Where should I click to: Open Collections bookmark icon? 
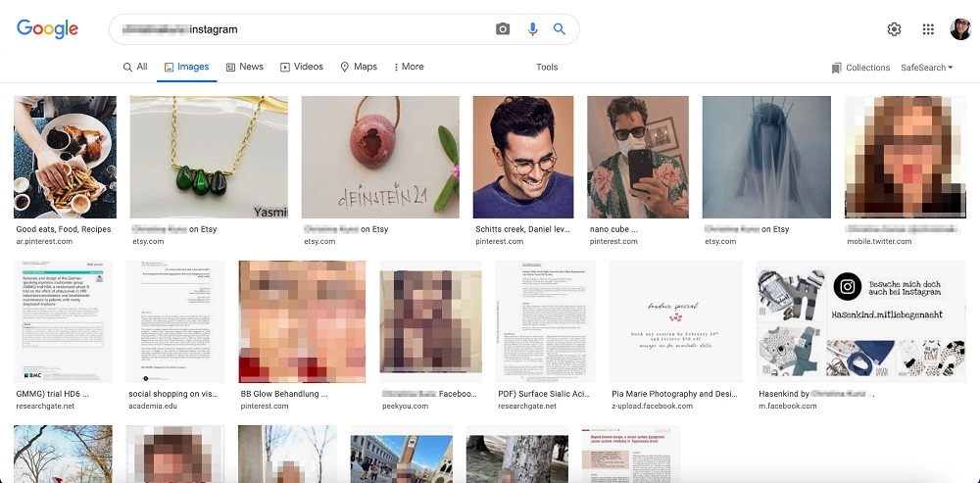836,68
